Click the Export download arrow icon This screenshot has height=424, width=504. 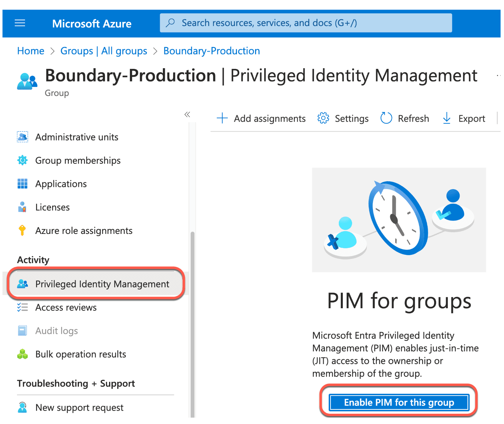[x=447, y=118]
